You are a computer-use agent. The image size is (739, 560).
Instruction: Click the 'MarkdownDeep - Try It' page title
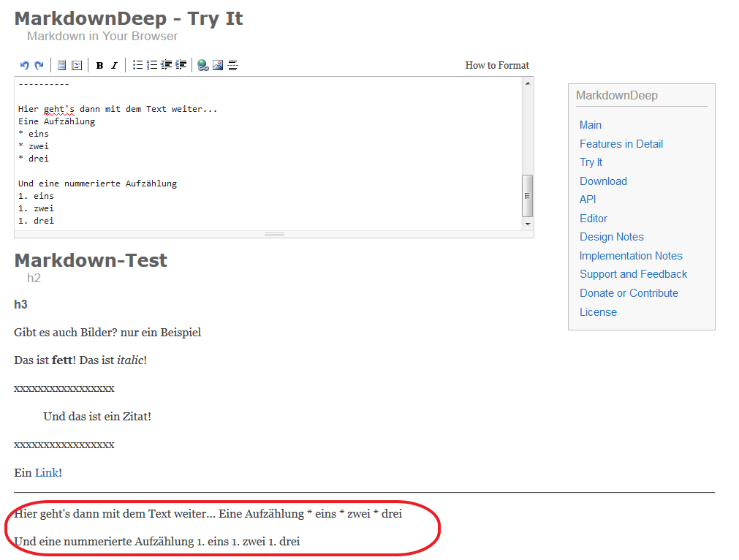(x=129, y=18)
